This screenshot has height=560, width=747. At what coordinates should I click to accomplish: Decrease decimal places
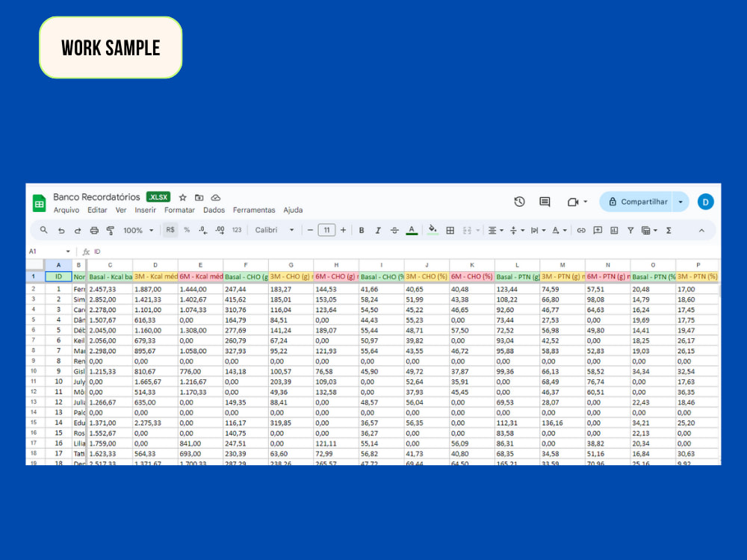click(203, 230)
